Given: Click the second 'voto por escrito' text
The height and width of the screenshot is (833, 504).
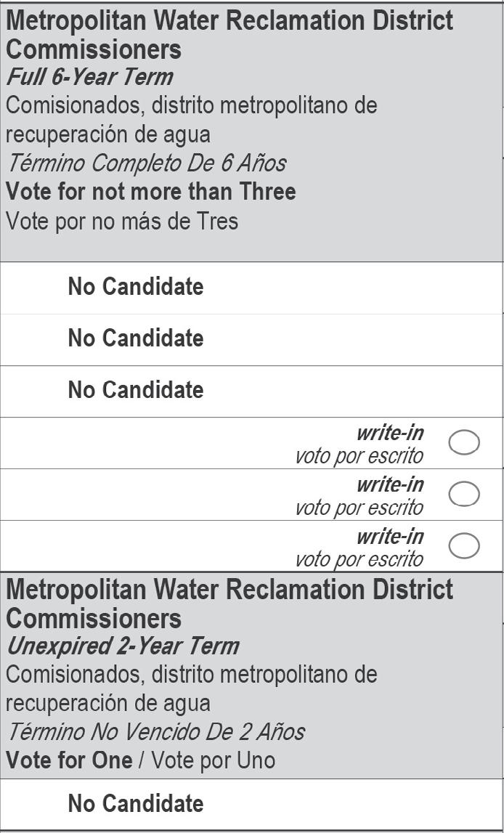Looking at the screenshot, I should [x=359, y=508].
